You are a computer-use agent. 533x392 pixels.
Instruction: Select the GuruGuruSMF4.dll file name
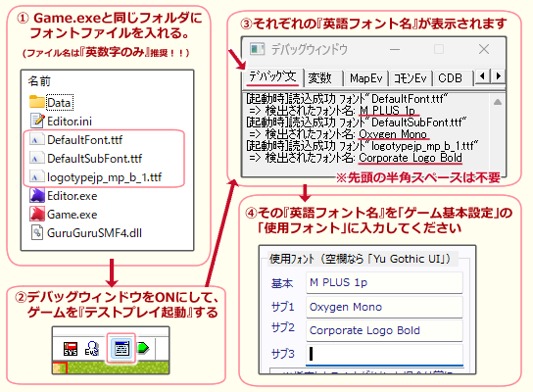pos(94,233)
